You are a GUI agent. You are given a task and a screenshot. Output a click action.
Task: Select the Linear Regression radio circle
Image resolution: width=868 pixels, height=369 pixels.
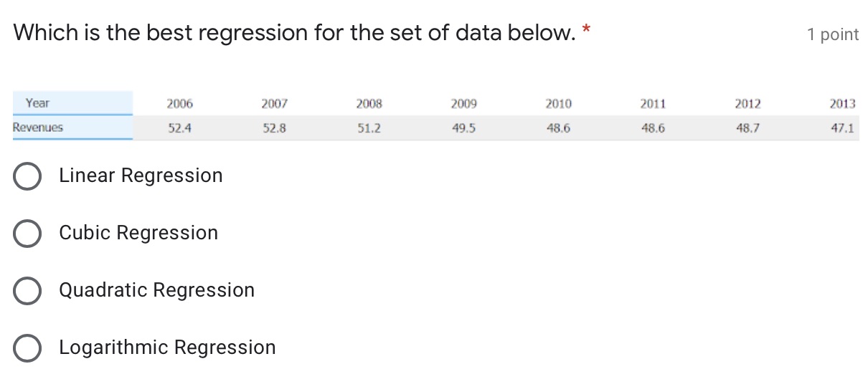tap(27, 176)
